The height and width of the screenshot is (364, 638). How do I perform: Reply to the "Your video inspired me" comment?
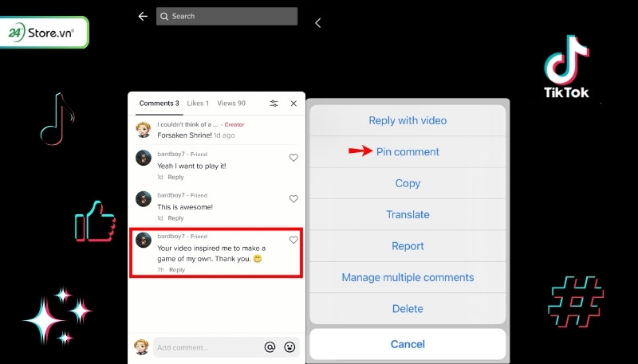point(177,270)
